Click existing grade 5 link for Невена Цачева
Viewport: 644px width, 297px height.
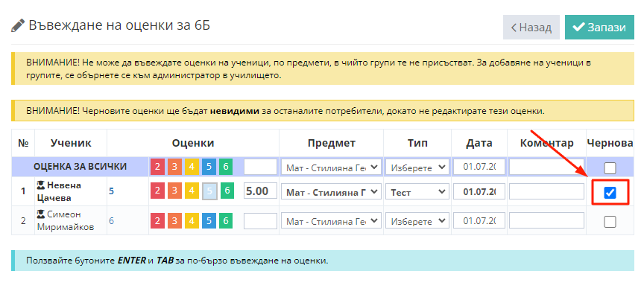point(111,191)
